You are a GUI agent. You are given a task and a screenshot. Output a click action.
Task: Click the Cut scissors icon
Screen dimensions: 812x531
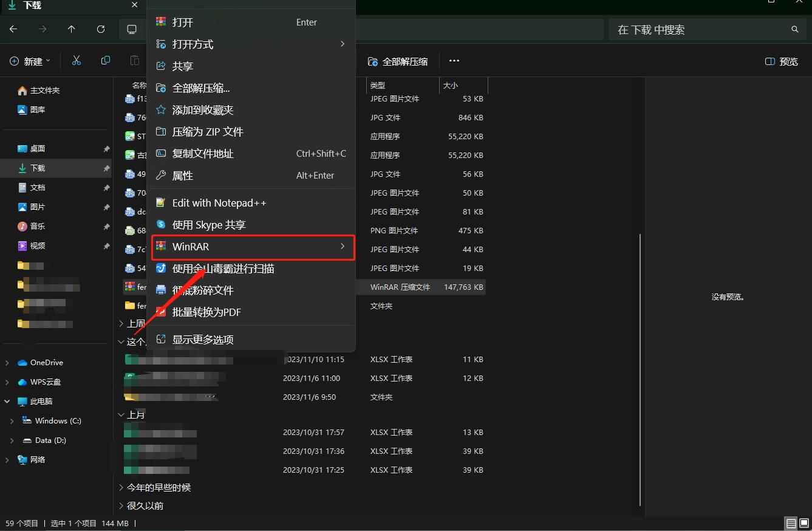pos(77,61)
